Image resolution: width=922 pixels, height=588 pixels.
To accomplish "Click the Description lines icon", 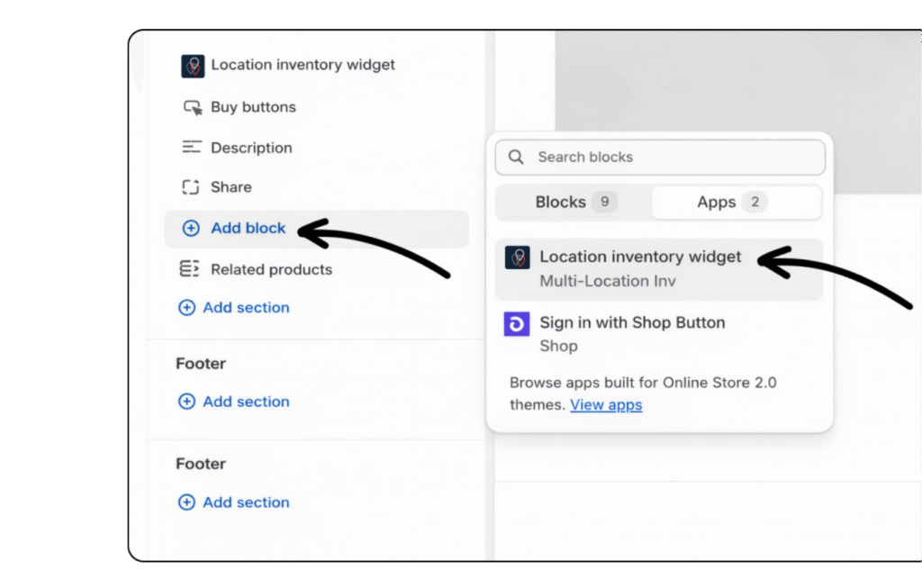I will coord(191,148).
